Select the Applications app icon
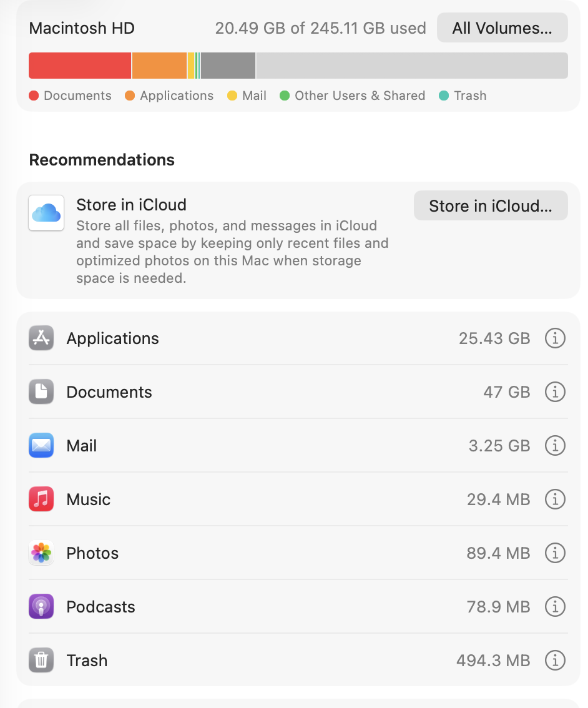The height and width of the screenshot is (708, 588). click(41, 338)
